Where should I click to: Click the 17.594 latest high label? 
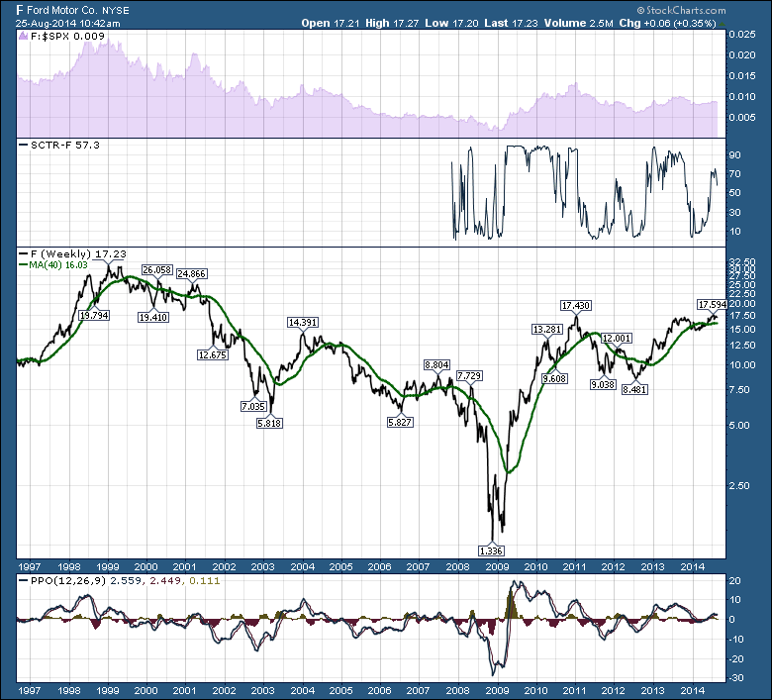point(712,304)
